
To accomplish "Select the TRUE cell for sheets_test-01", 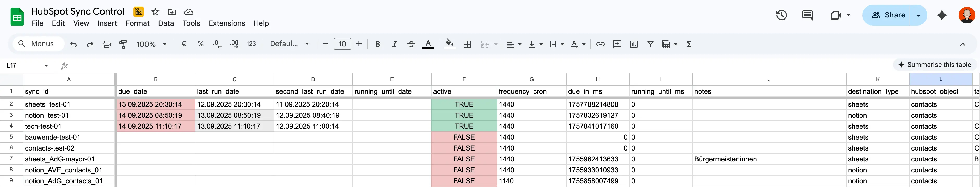I will (464, 104).
